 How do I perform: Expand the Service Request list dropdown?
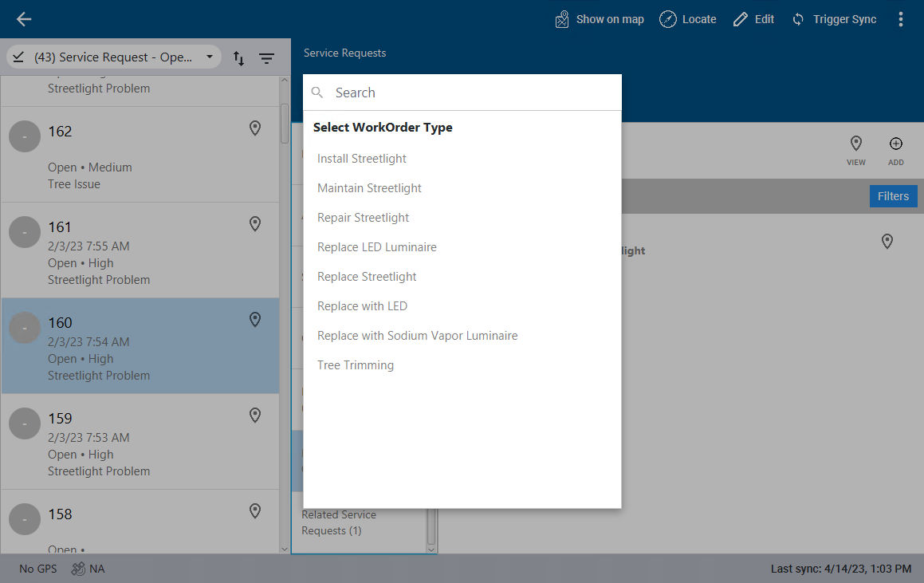pos(209,57)
